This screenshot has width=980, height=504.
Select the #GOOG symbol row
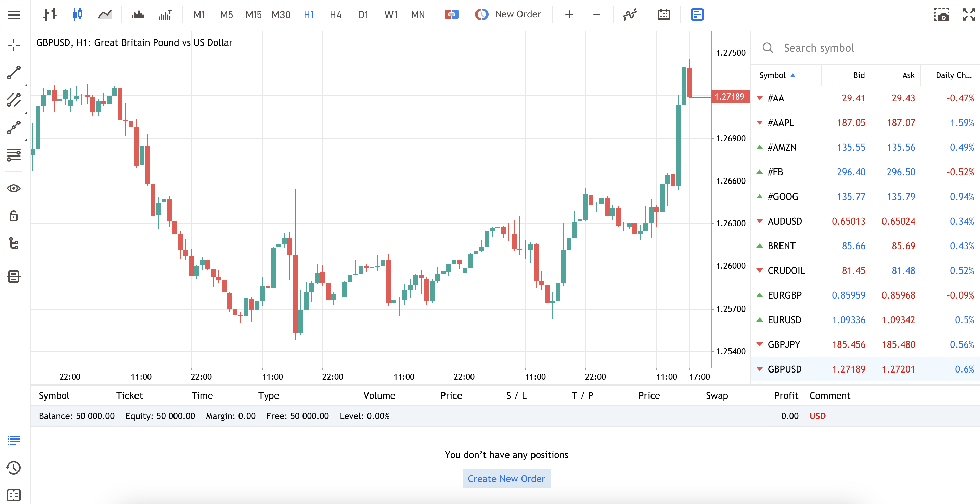click(865, 197)
